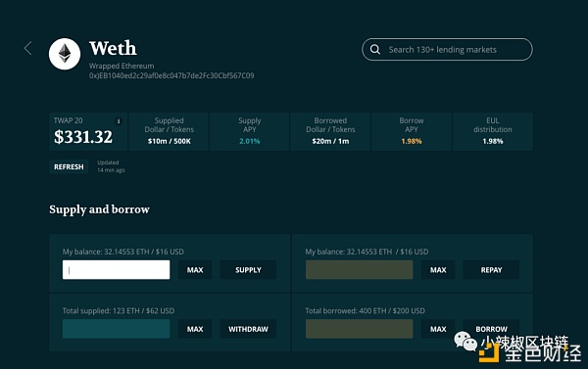This screenshot has height=369, width=588.
Task: Click My balance label above the Supply input
Action: [123, 252]
